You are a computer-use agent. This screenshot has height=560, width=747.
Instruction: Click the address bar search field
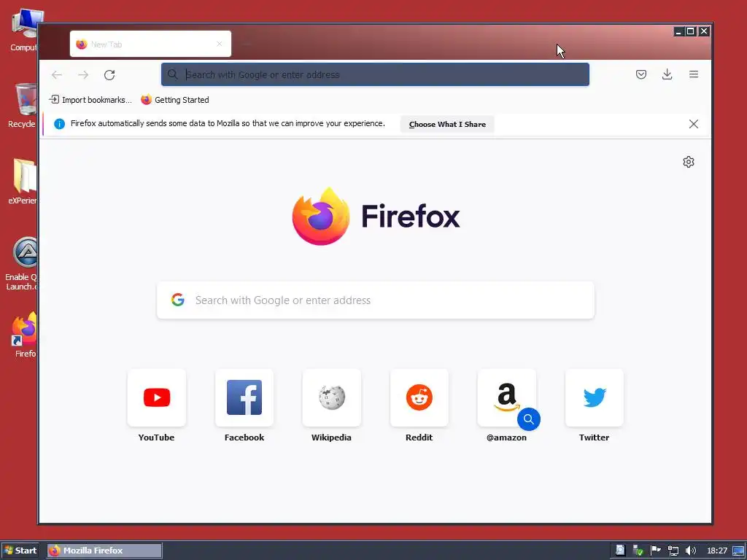(375, 74)
